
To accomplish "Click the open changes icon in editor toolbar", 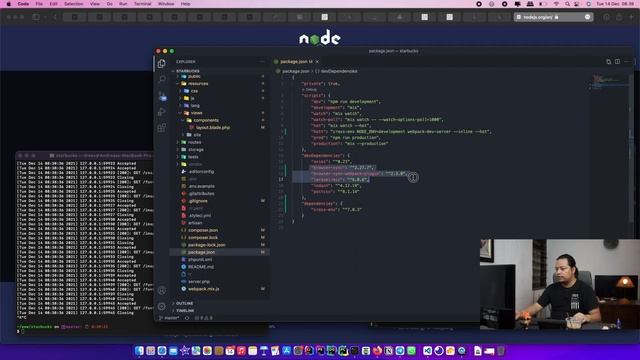I will pos(608,62).
